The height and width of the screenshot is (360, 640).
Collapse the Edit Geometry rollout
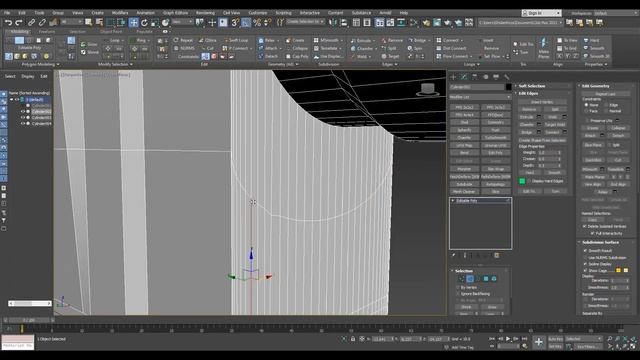(606, 86)
